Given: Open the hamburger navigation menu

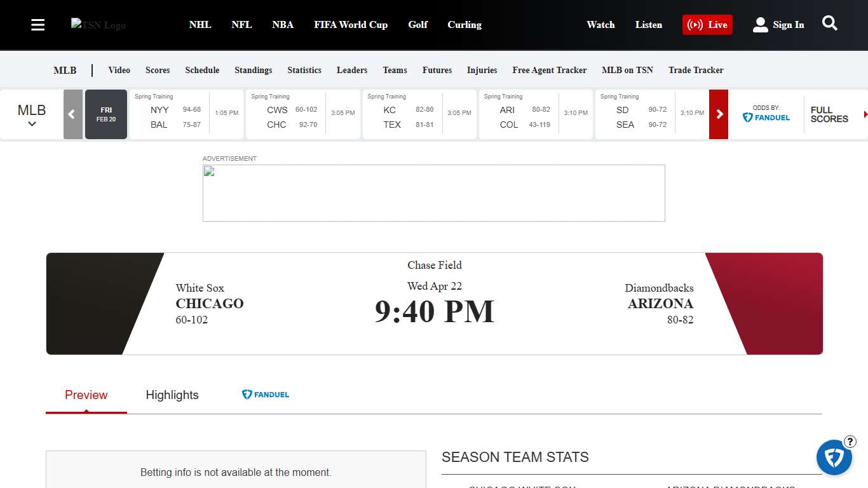Looking at the screenshot, I should click(37, 25).
